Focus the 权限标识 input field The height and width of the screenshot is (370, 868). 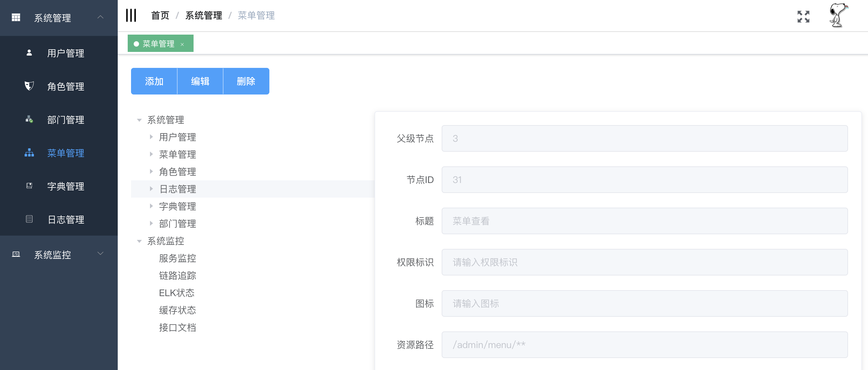point(644,262)
